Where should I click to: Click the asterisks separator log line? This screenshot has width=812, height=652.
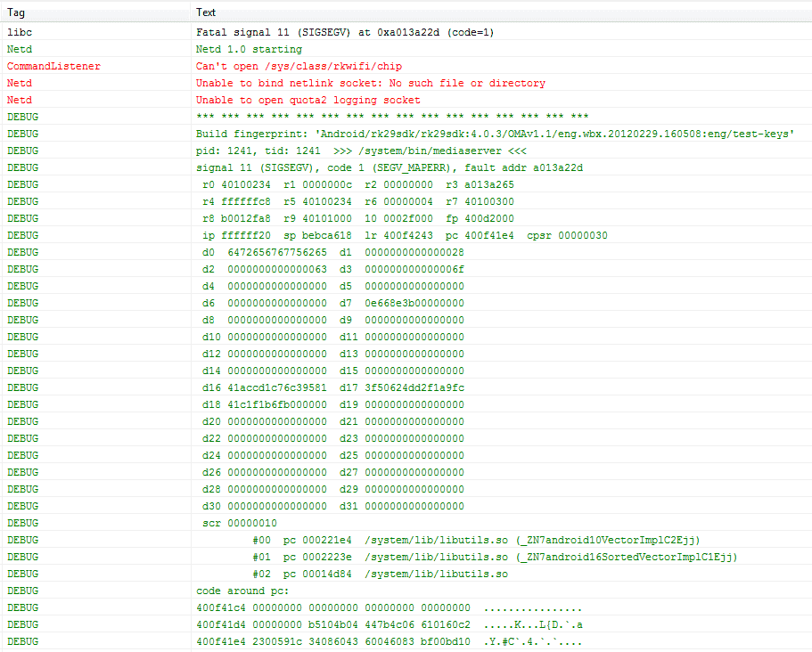(406, 117)
